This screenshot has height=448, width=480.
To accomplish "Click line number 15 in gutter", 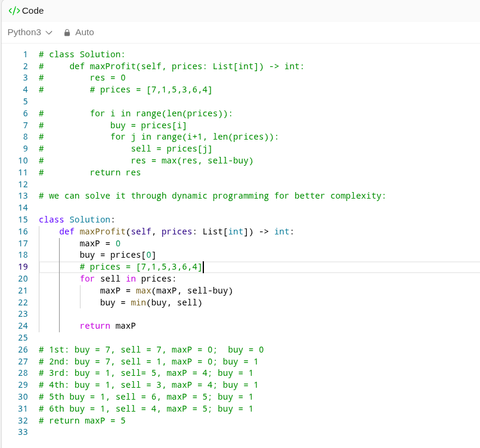I will 23,220.
